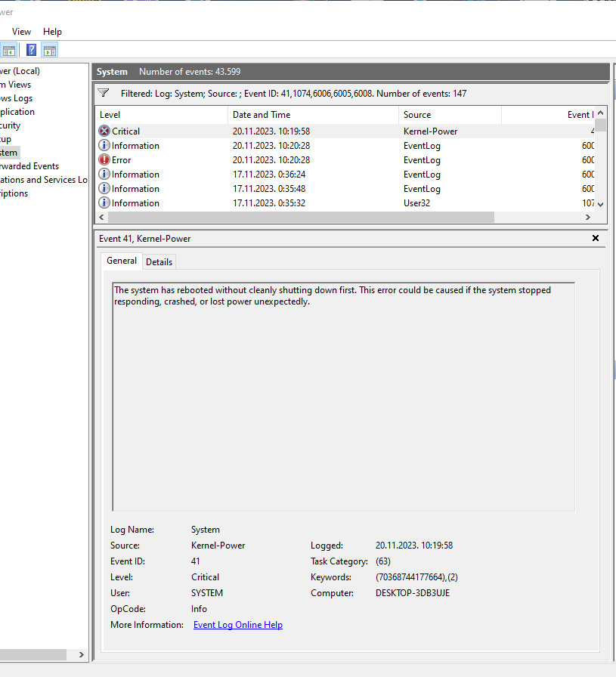
Task: Click the event list horizontal scroll left arrow
Action: tap(101, 217)
